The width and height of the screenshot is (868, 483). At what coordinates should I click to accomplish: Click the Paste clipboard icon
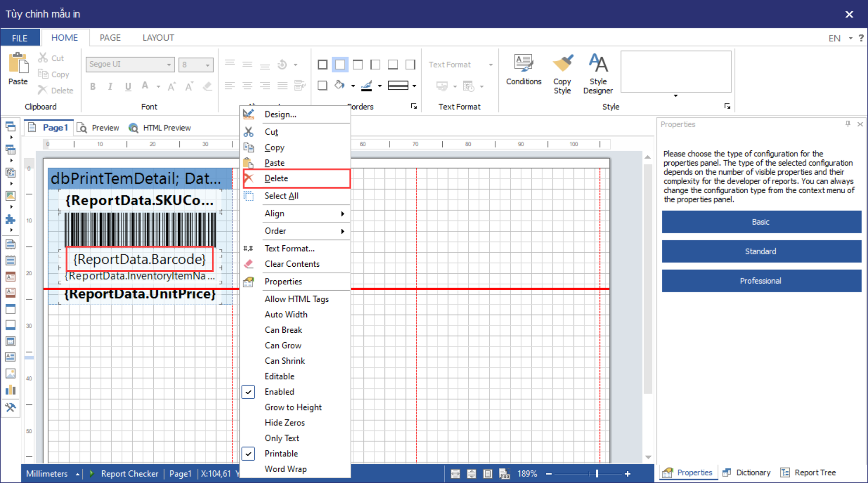coord(18,64)
